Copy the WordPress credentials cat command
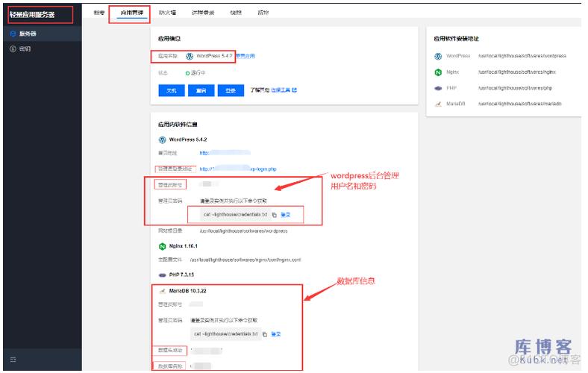 [x=275, y=215]
